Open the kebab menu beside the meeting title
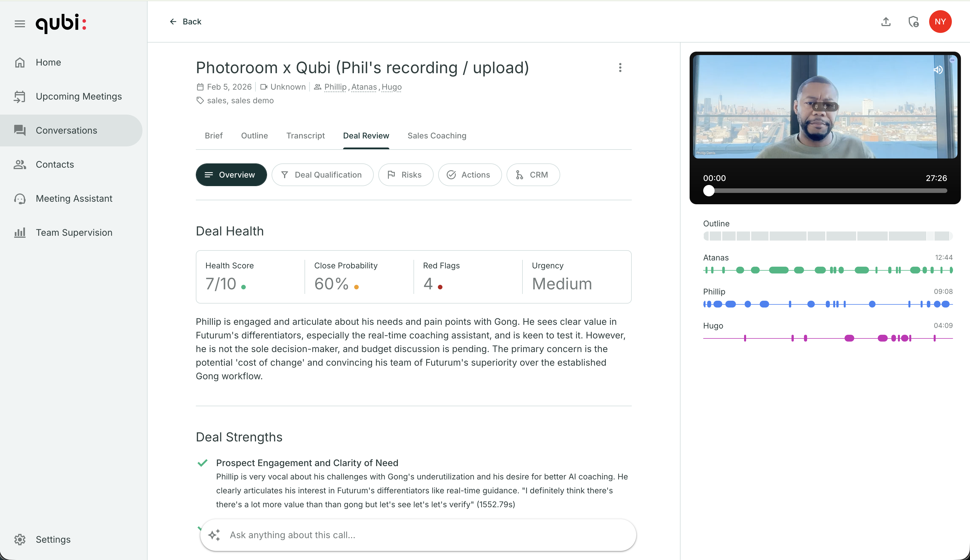 [x=620, y=68]
